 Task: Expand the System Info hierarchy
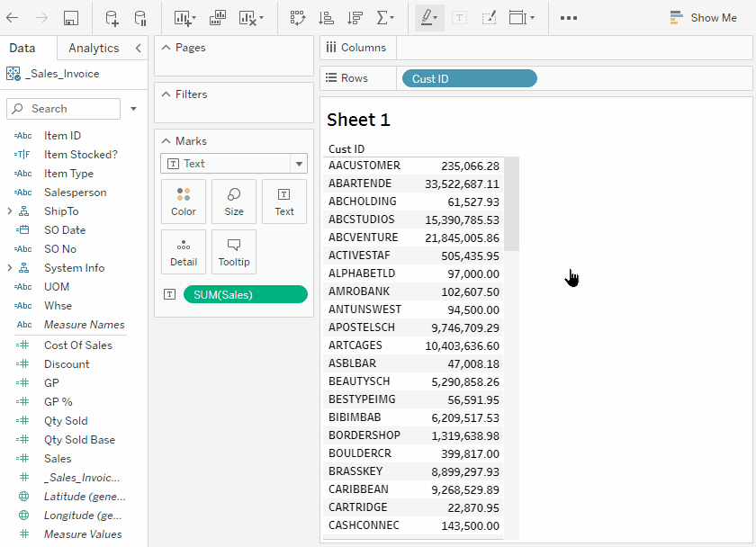(x=10, y=268)
